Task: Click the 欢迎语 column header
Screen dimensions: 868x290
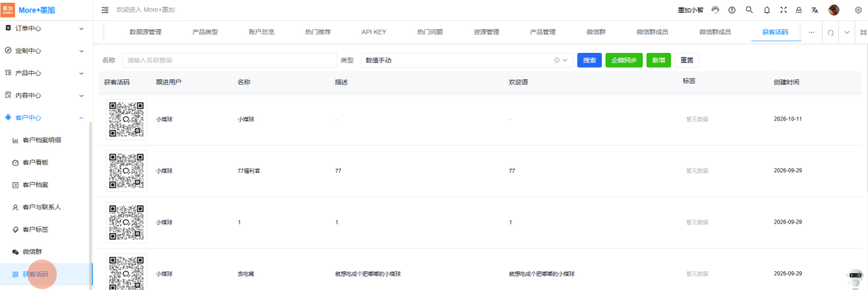Action: (518, 82)
